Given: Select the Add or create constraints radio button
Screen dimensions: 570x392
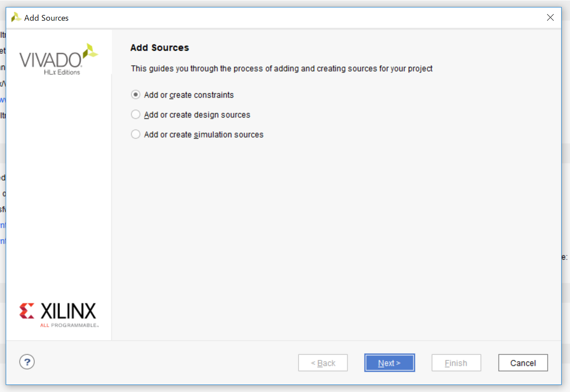Looking at the screenshot, I should pyautogui.click(x=136, y=95).
